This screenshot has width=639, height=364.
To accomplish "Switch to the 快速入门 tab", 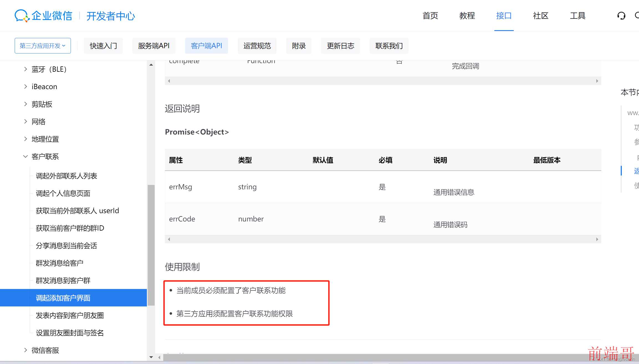I will tap(103, 46).
